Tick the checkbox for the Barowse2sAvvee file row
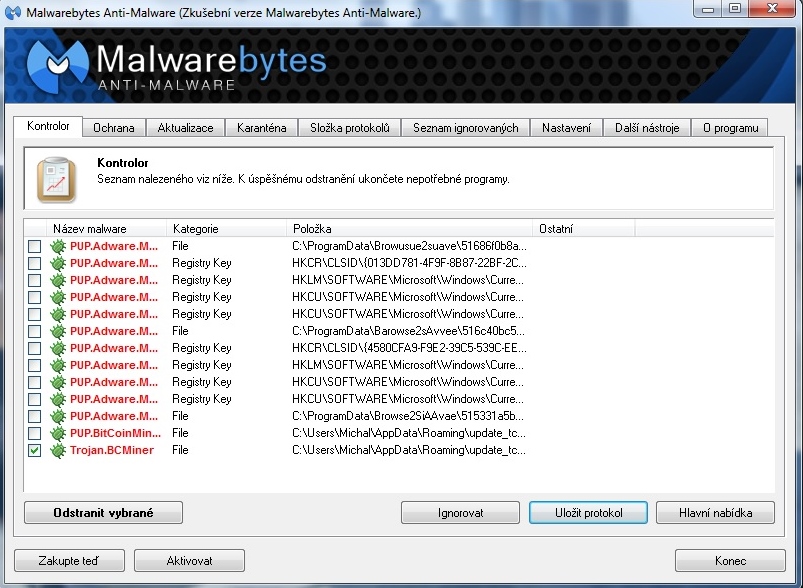This screenshot has width=803, height=588. (x=34, y=331)
